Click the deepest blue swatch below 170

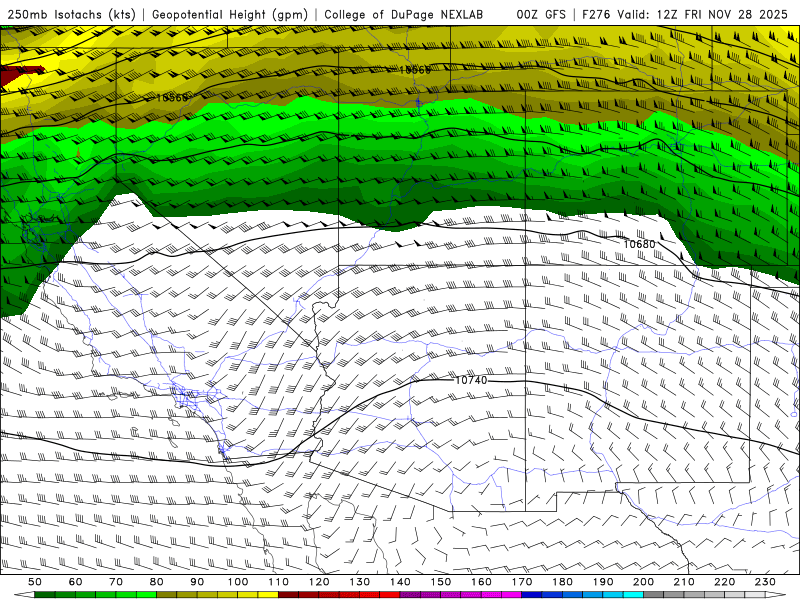532,595
